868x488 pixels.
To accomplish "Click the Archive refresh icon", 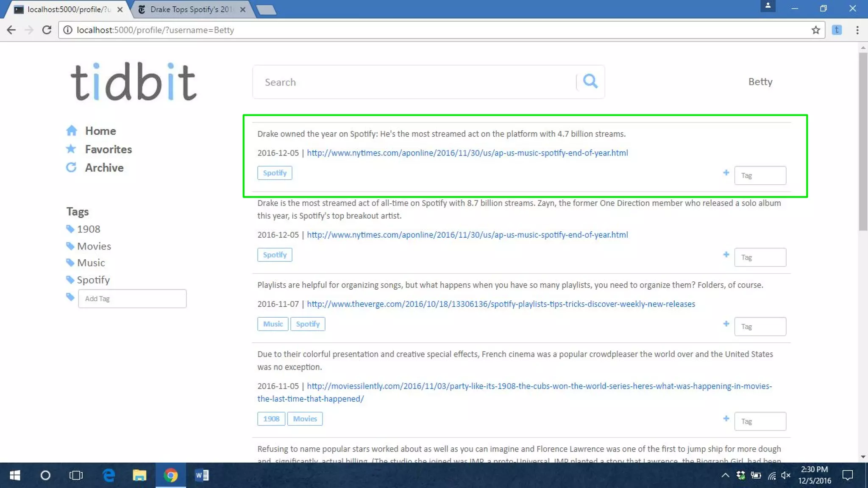I will click(x=71, y=167).
